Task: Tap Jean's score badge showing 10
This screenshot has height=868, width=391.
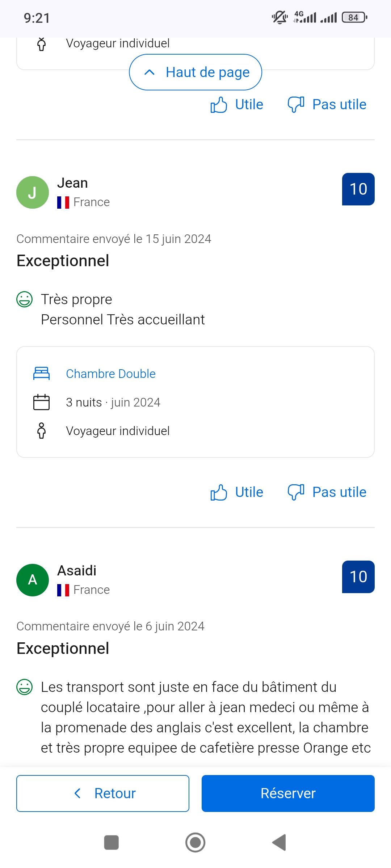Action: point(358,189)
